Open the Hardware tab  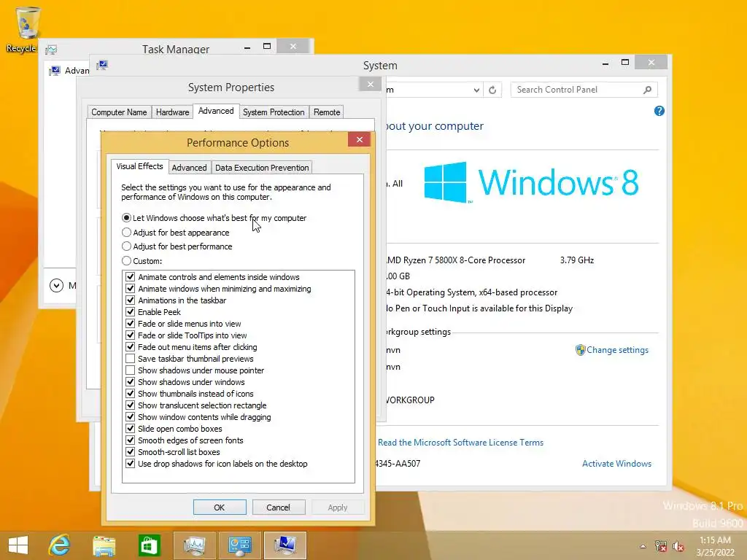(172, 112)
